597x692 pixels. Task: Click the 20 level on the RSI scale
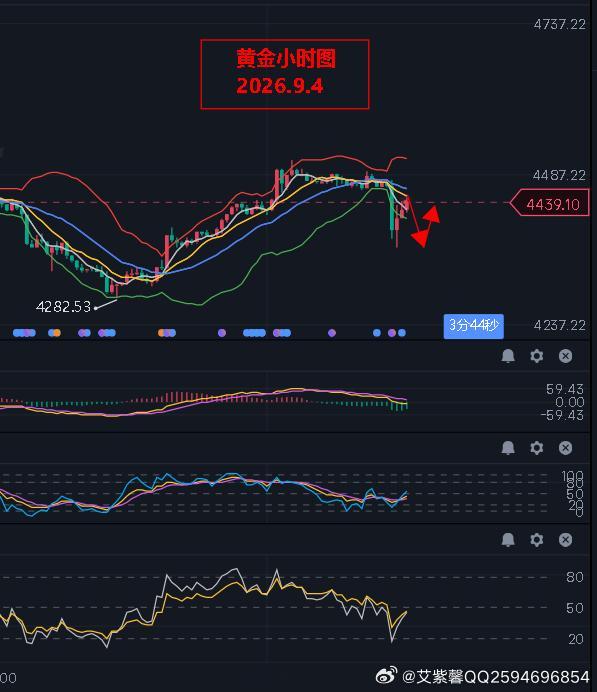575,639
